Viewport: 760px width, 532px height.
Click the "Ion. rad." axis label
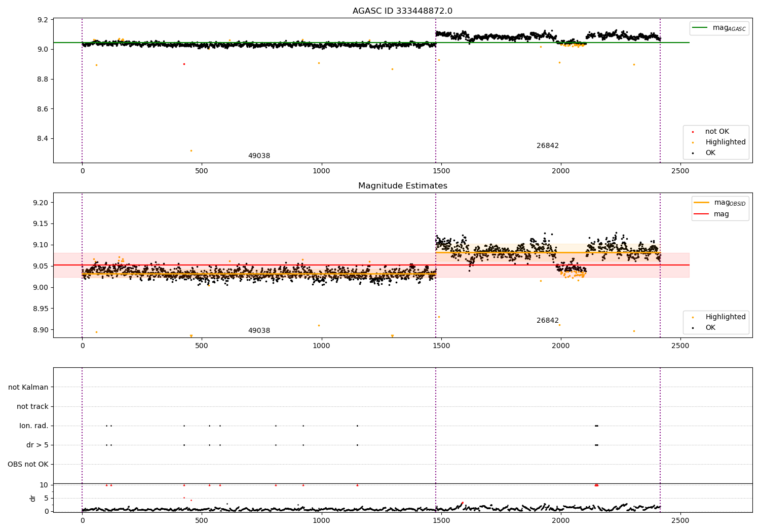click(34, 426)
